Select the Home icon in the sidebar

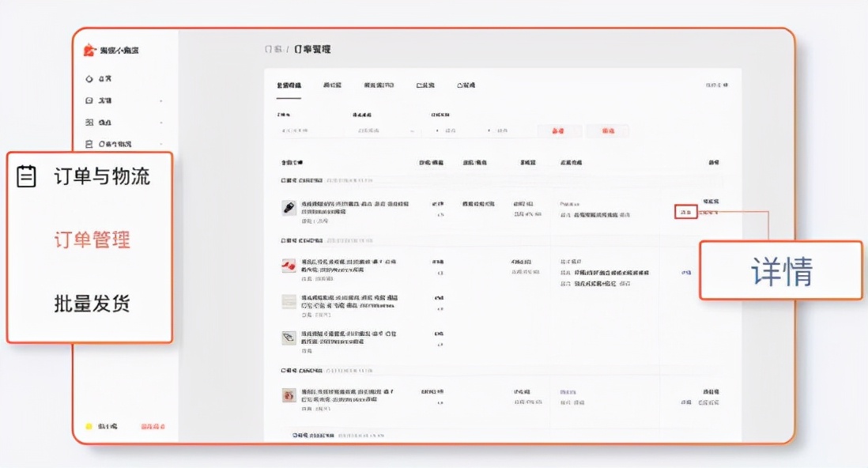[x=90, y=79]
